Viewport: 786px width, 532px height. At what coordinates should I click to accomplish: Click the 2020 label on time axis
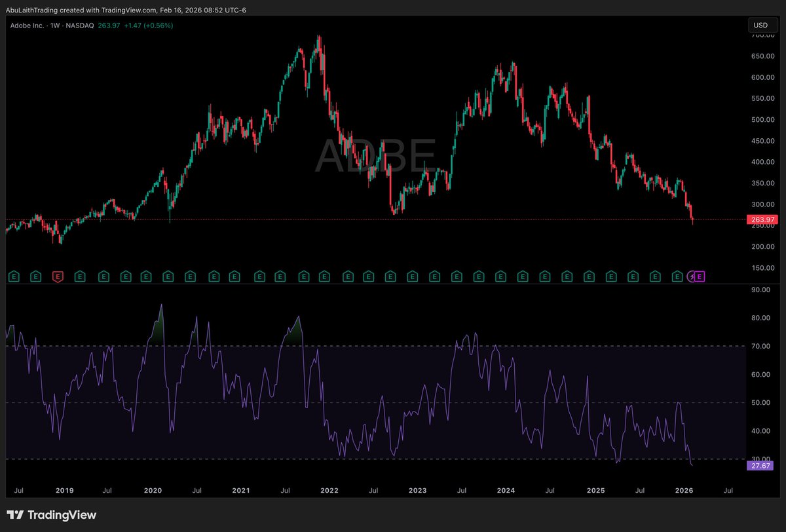pos(152,490)
